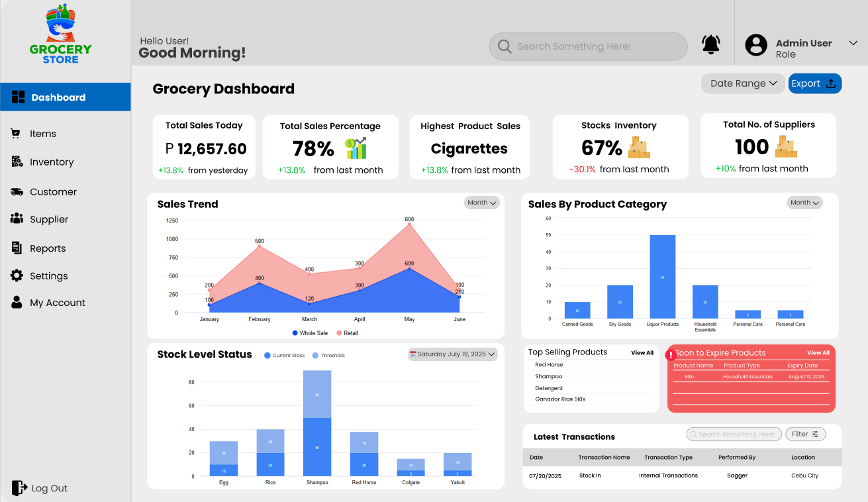Click the Grocery Store logo
Screen dimensions: 868x502
[60, 34]
